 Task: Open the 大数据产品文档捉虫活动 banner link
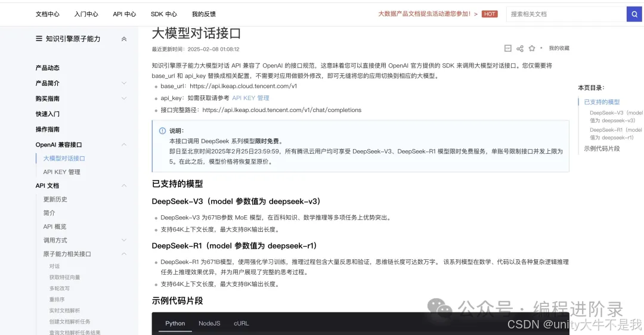[x=428, y=14]
